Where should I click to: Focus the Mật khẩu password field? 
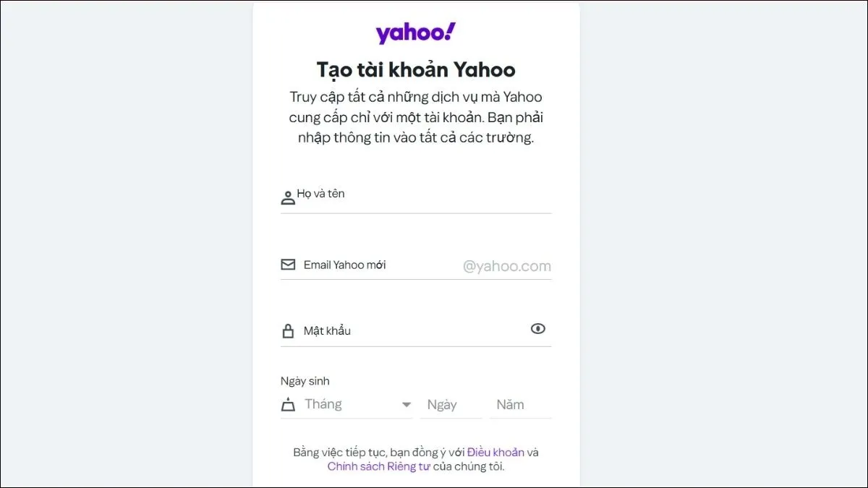coord(412,331)
